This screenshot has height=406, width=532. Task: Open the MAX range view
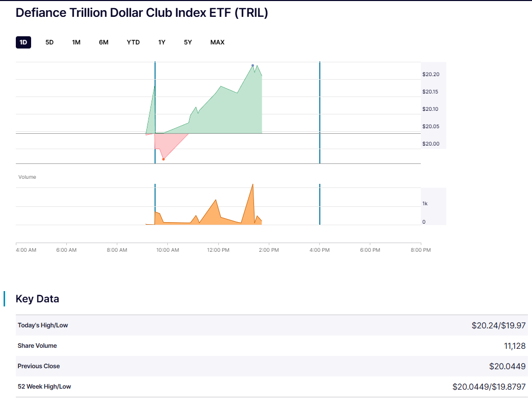[x=217, y=42]
